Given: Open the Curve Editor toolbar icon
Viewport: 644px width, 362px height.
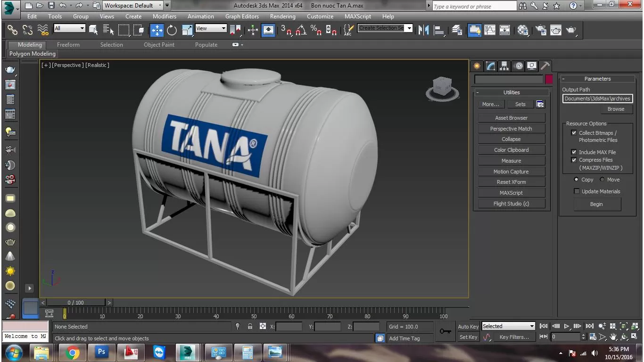Looking at the screenshot, I should 490,30.
